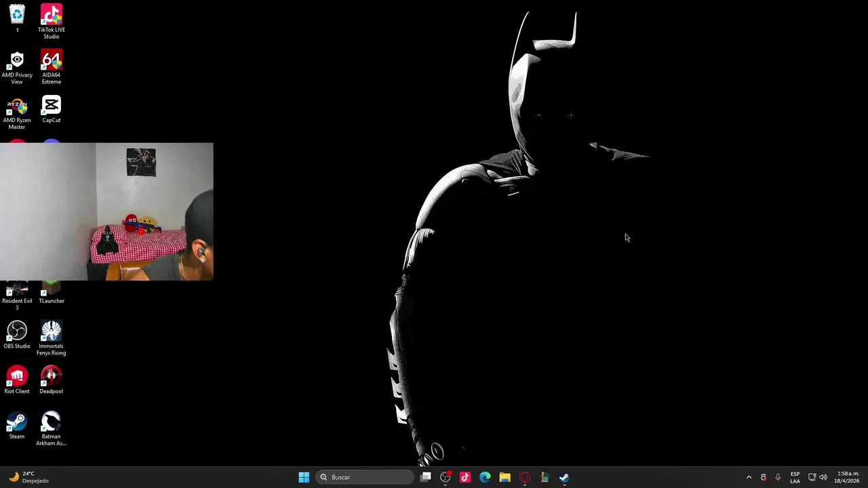Open the volume speaker tray icon
This screenshot has width=868, height=488.
pos(823,477)
